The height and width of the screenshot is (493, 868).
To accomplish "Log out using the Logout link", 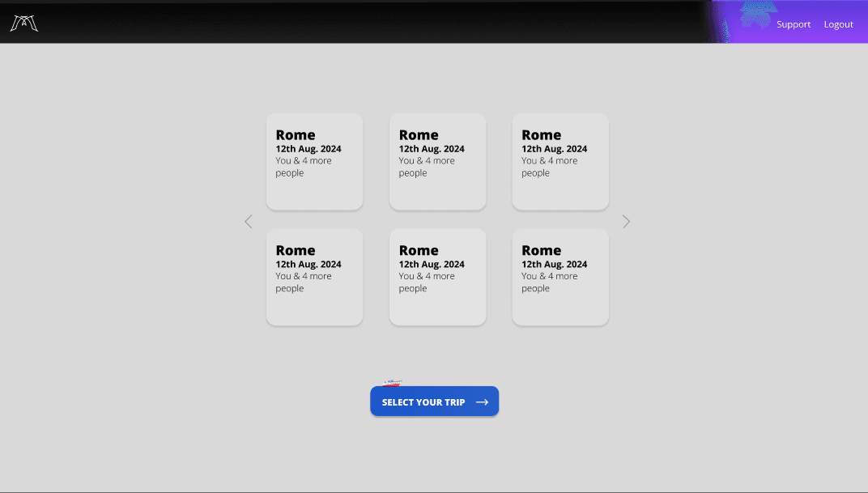I will (x=838, y=24).
